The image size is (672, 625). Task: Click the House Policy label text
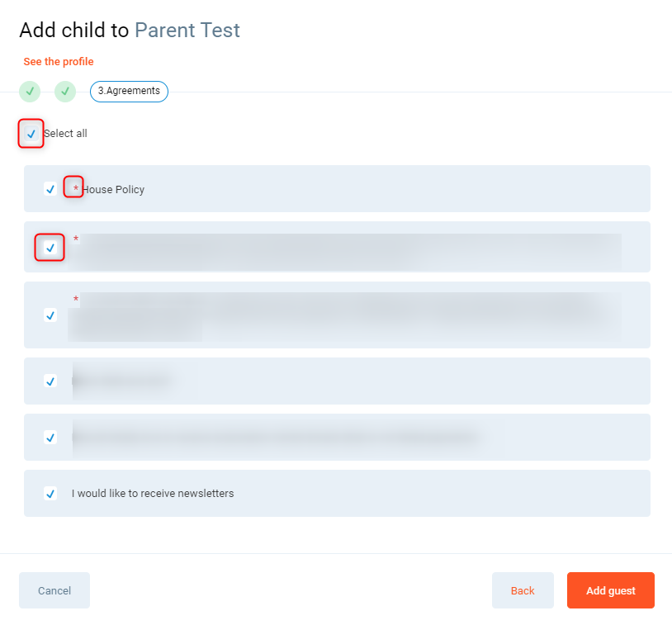(x=113, y=190)
